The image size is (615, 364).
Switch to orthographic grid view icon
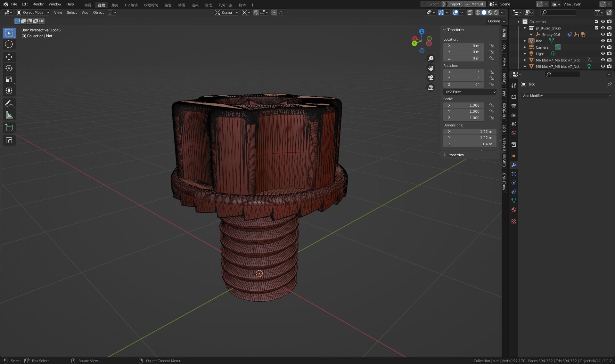(431, 87)
